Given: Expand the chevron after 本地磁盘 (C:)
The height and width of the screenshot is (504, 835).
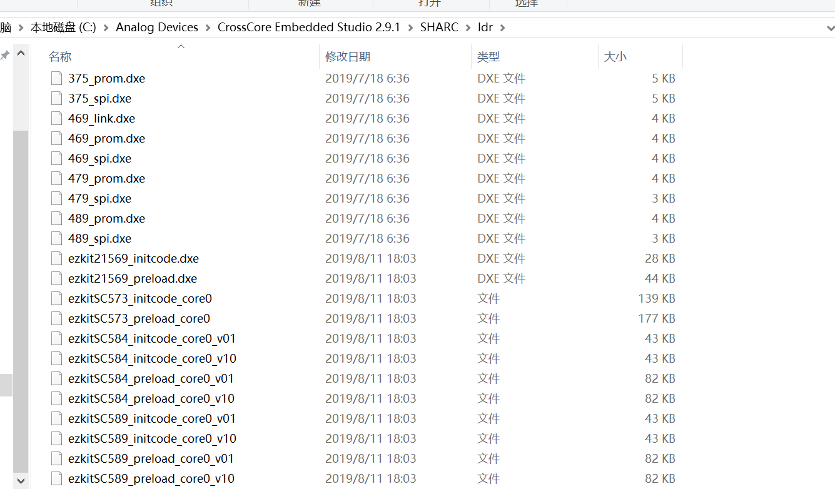Looking at the screenshot, I should pyautogui.click(x=105, y=28).
